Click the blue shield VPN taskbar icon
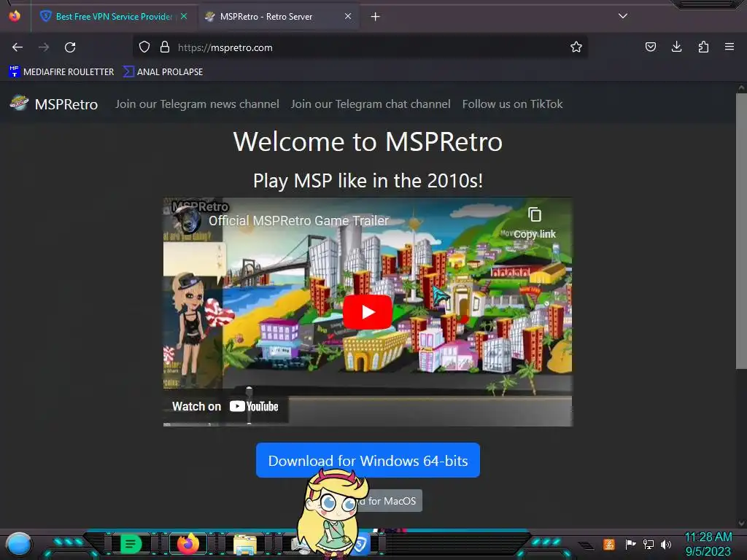The height and width of the screenshot is (560, 747). tap(360, 544)
